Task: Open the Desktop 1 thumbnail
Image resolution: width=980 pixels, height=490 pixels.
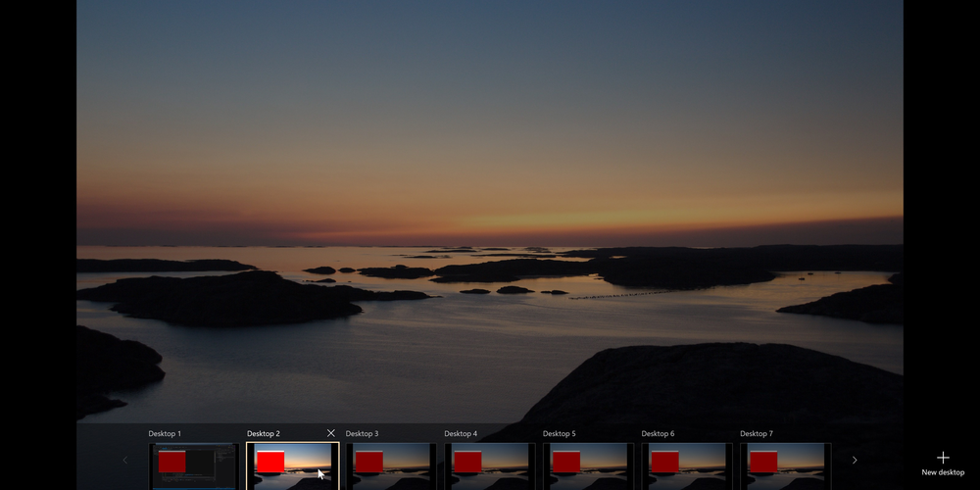Action: 194,466
